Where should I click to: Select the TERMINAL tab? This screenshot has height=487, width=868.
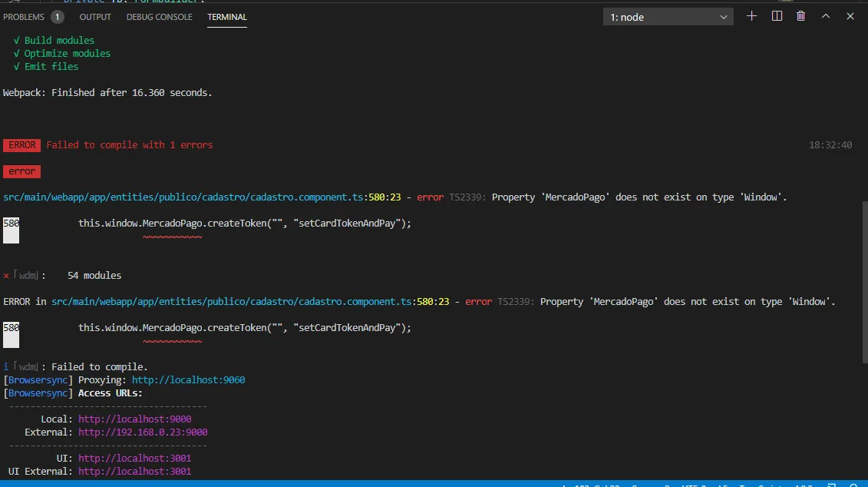coord(227,17)
